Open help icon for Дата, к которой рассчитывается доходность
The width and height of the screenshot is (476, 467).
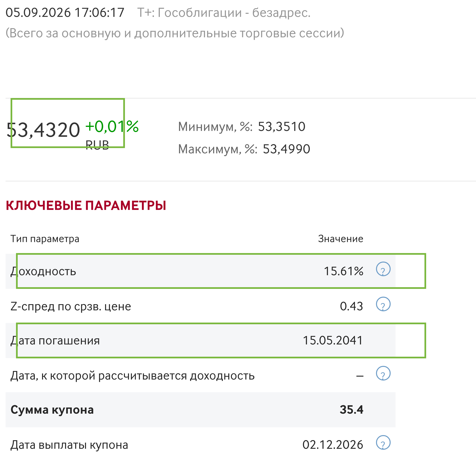click(383, 373)
